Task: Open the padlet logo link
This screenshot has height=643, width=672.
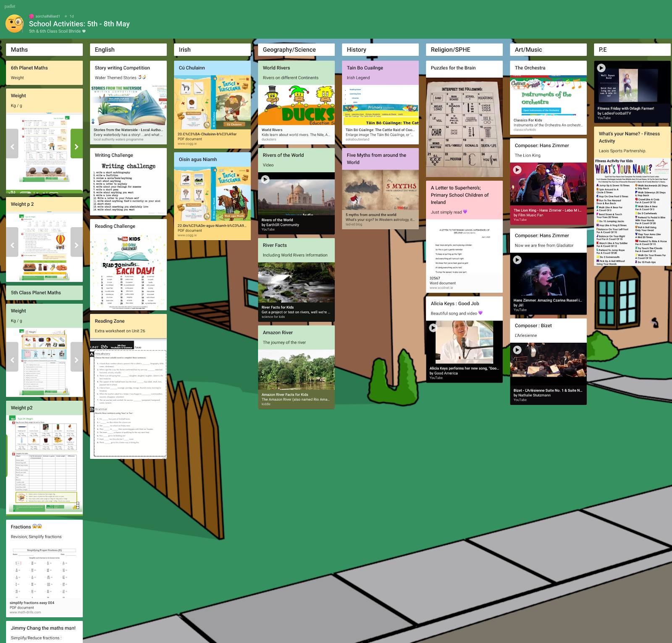Action: click(10, 6)
